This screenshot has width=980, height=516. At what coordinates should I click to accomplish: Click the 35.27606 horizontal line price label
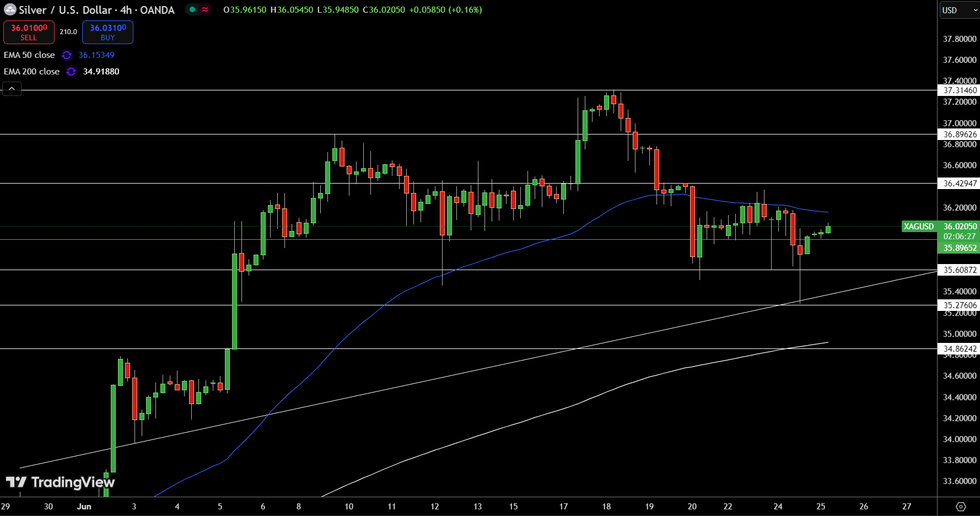coord(960,305)
